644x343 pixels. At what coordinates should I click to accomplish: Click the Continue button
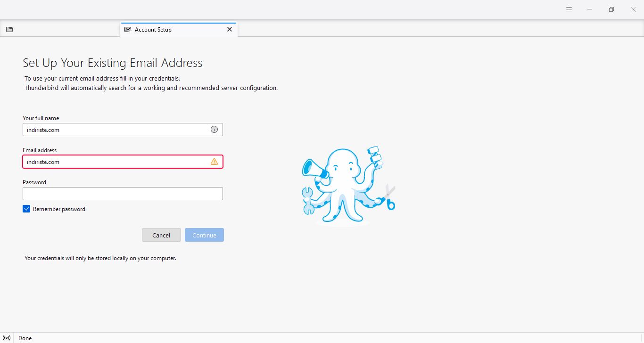[x=204, y=235]
